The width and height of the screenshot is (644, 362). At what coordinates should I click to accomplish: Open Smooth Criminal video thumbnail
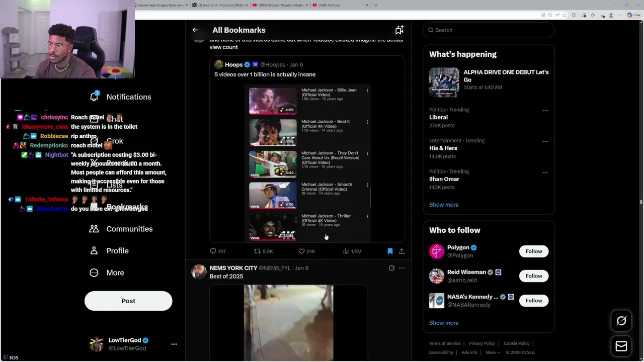[x=273, y=195]
